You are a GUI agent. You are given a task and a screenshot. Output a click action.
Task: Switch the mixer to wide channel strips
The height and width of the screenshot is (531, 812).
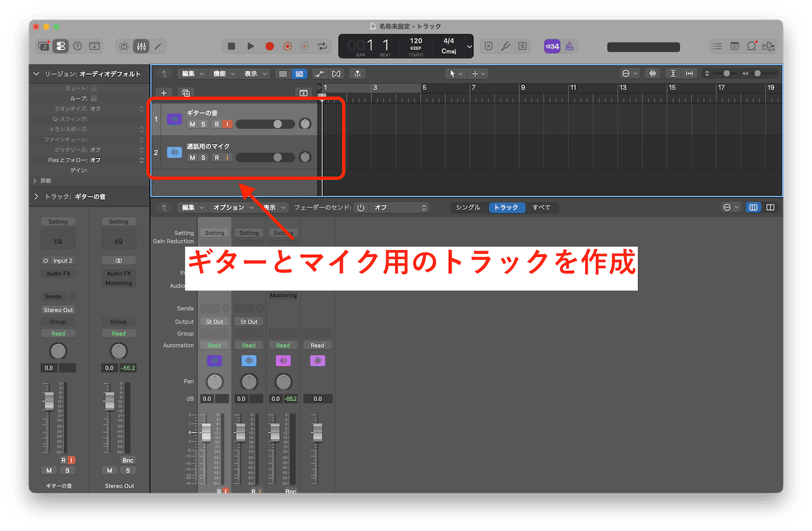tap(771, 207)
